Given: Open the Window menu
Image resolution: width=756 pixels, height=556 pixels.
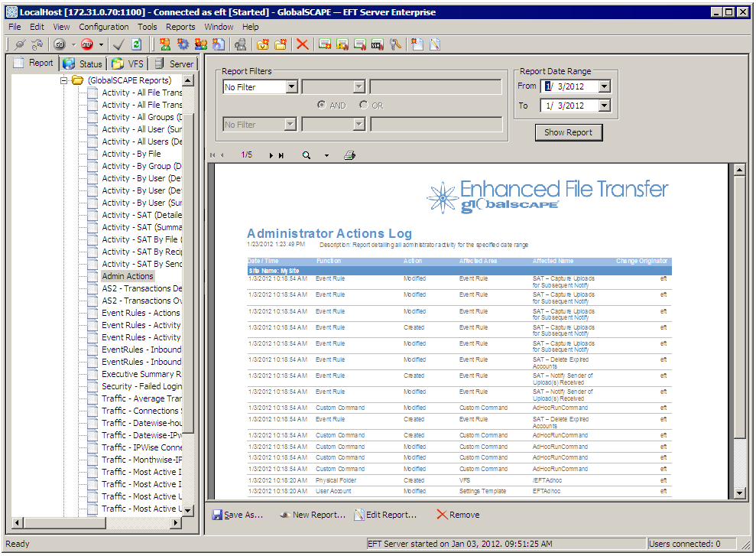Looking at the screenshot, I should pos(219,27).
